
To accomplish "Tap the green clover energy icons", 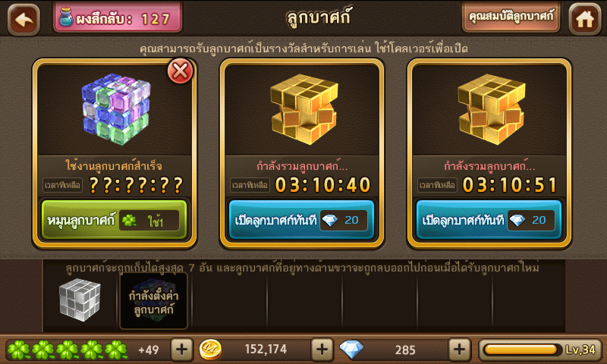I will [x=68, y=350].
